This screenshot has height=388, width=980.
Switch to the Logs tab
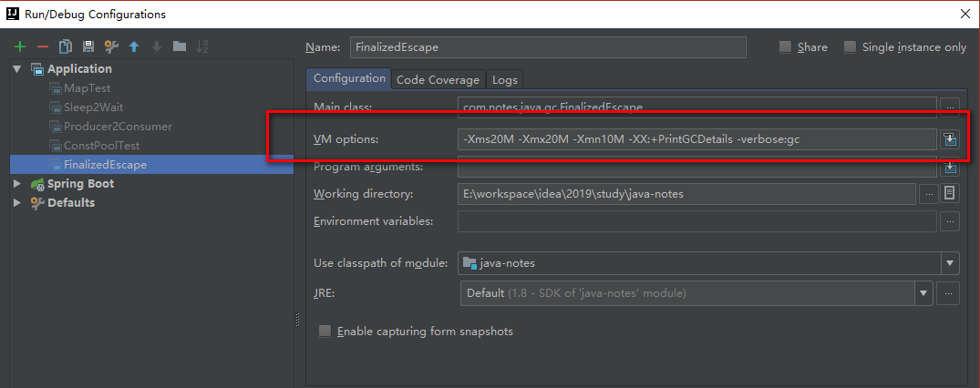pyautogui.click(x=505, y=80)
